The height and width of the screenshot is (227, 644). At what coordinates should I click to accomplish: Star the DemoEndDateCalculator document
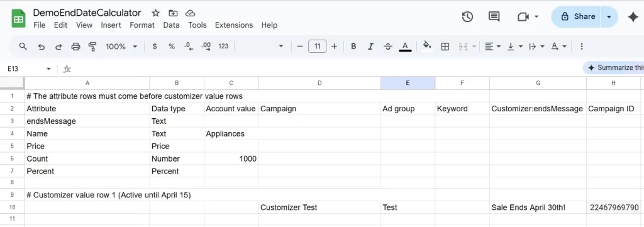pyautogui.click(x=156, y=13)
